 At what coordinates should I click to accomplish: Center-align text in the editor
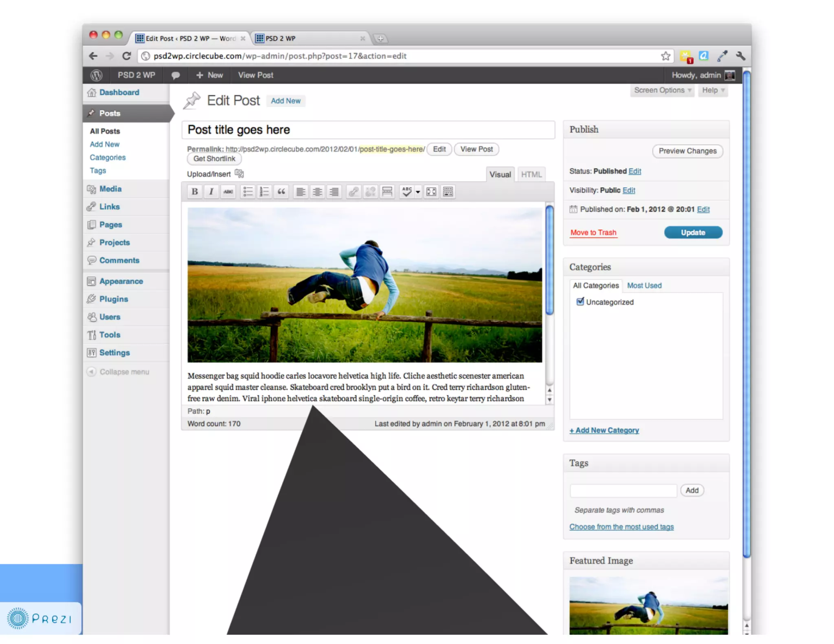317,191
